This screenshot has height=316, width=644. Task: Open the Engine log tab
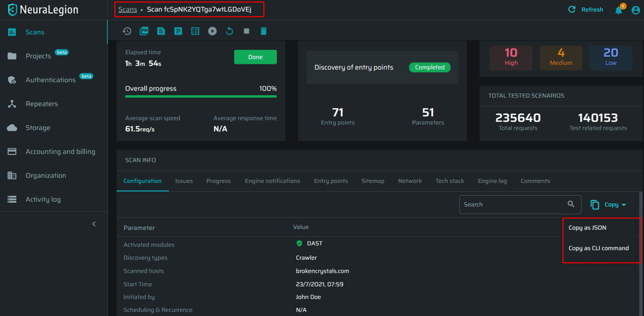[x=492, y=181]
